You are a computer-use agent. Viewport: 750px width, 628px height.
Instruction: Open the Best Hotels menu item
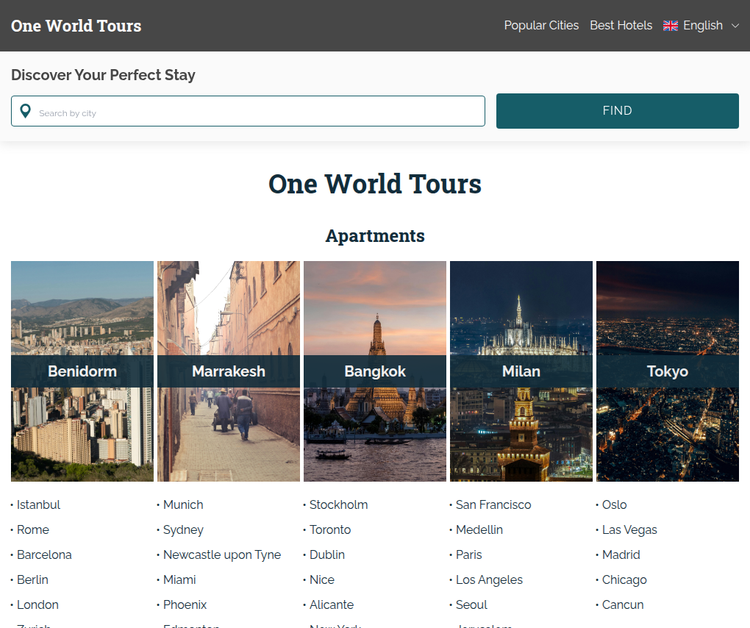pos(620,26)
